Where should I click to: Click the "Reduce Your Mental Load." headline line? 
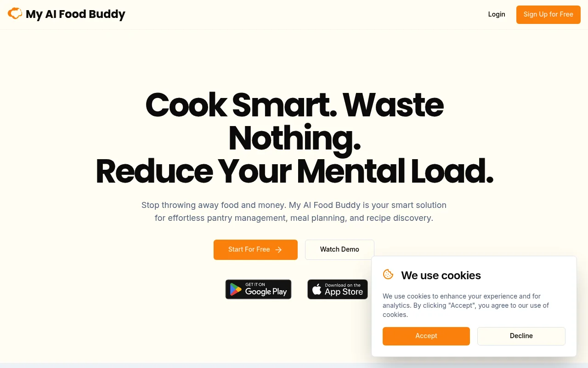(294, 171)
